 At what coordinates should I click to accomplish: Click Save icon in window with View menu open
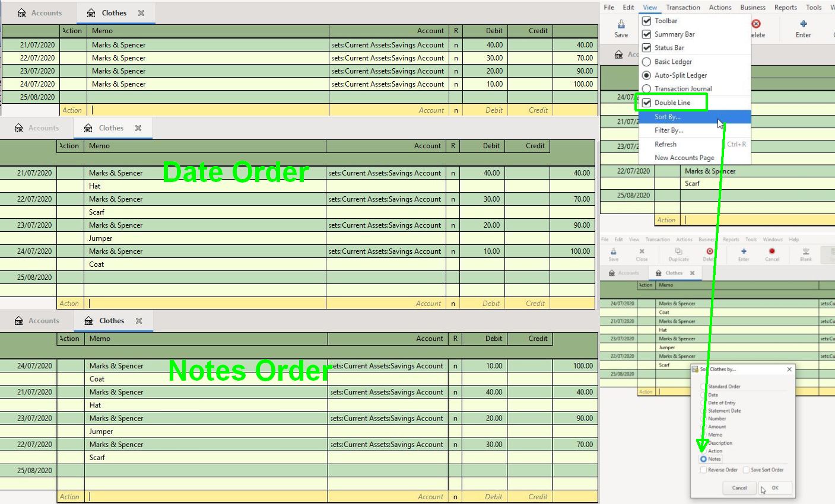[x=621, y=24]
